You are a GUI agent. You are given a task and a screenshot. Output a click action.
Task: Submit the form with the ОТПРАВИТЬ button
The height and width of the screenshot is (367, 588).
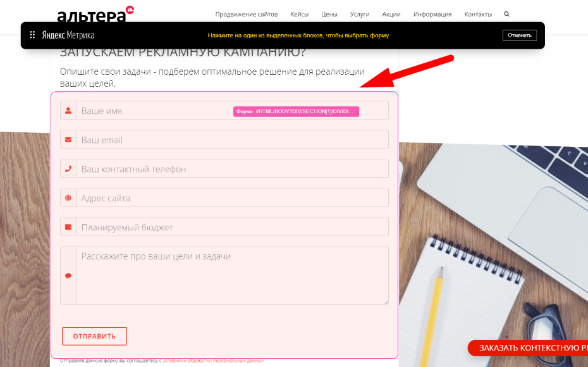point(94,336)
